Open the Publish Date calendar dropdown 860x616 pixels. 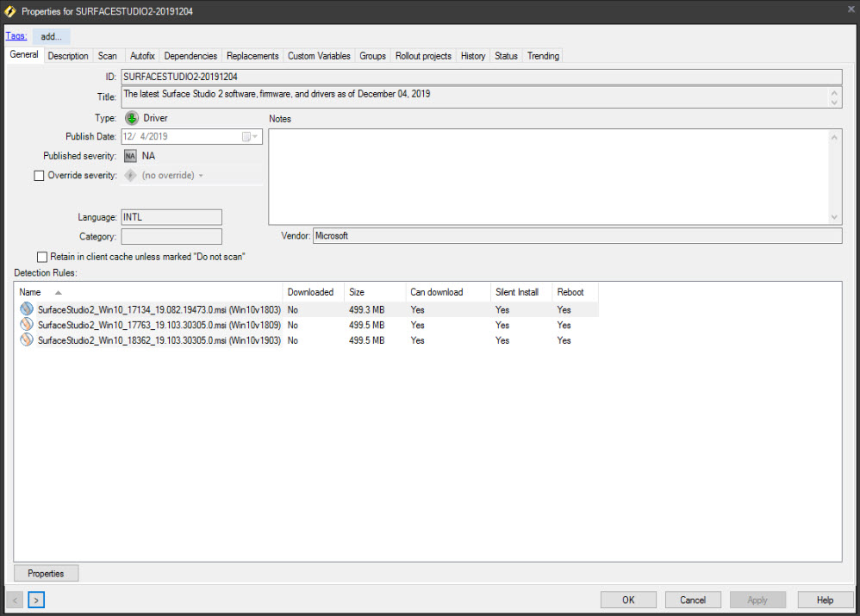254,136
